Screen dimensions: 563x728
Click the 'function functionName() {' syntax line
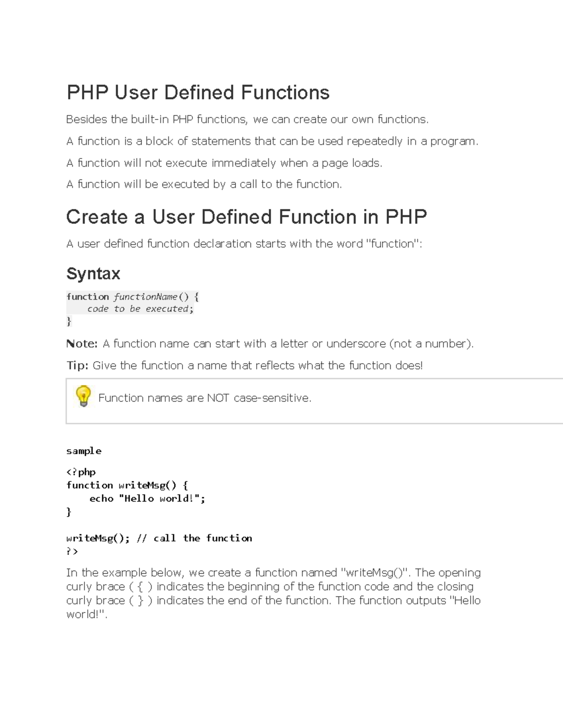click(132, 297)
